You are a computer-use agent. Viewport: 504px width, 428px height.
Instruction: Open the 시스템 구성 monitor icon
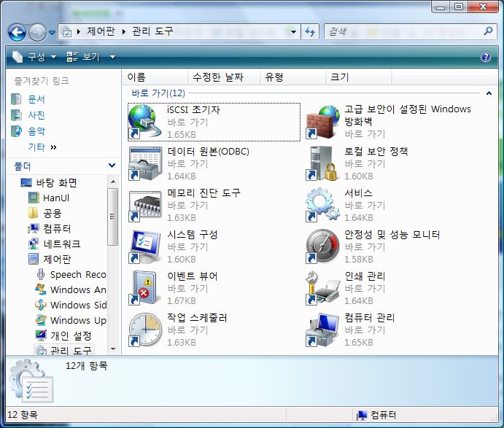click(x=145, y=246)
